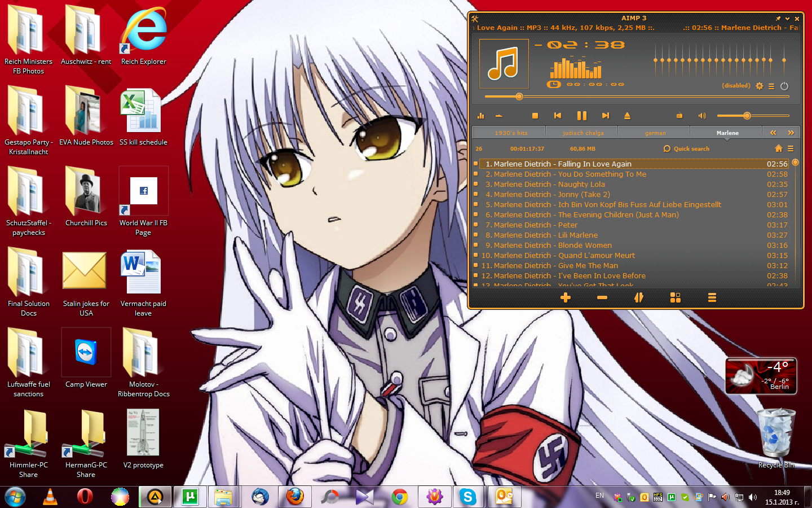Open the SS kill schedule Excel file
This screenshot has width=812, height=508.
[143, 116]
